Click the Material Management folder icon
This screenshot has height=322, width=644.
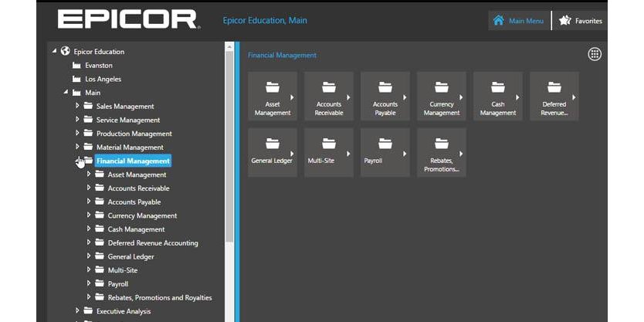[x=88, y=147]
